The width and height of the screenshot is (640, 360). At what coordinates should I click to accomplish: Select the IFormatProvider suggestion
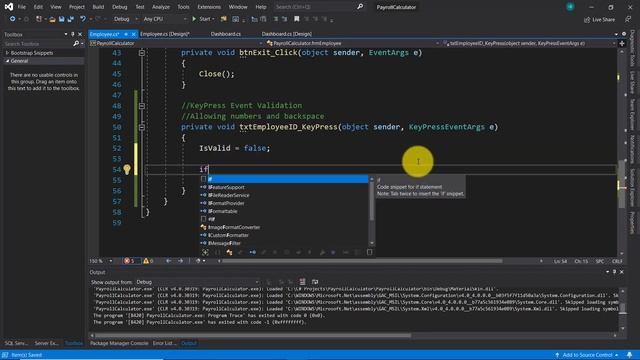[x=284, y=203]
